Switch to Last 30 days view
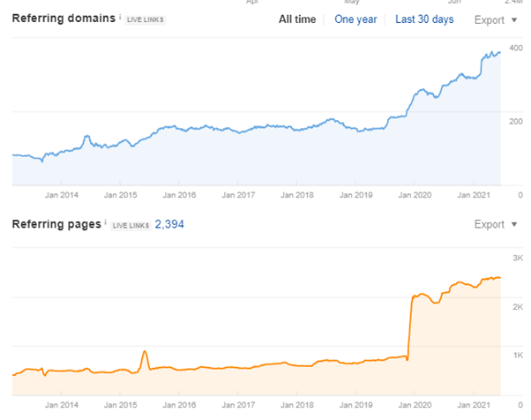Viewport: 531px width, 420px height. pos(424,19)
